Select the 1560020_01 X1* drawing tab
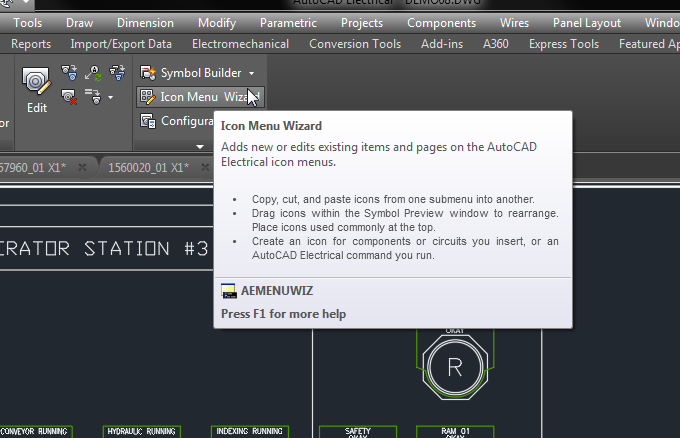Image resolution: width=680 pixels, height=438 pixels. (148, 167)
